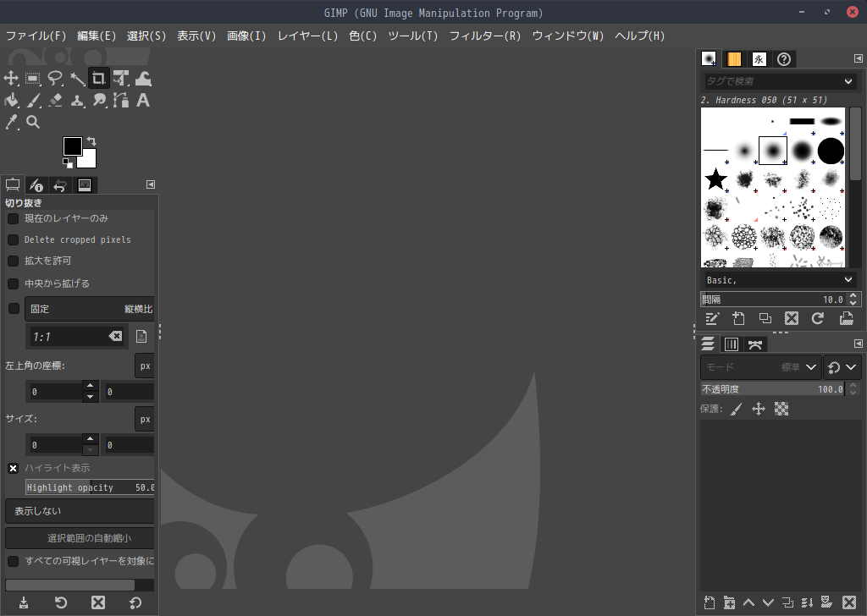Switch to the Images tab
The image size is (867, 616).
click(x=85, y=185)
